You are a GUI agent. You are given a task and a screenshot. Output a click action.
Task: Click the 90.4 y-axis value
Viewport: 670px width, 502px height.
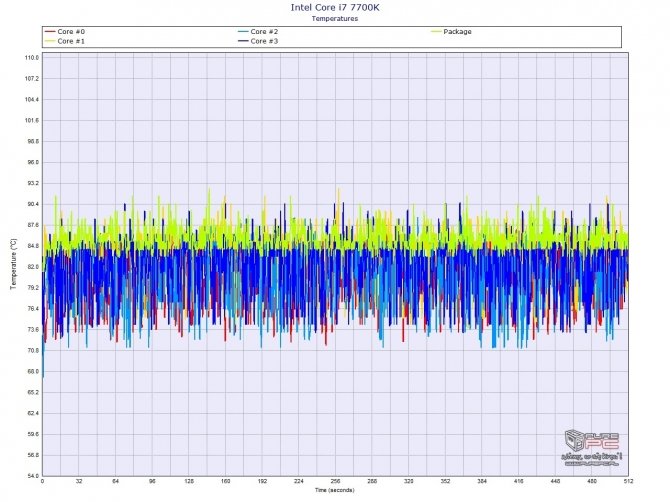(32, 204)
